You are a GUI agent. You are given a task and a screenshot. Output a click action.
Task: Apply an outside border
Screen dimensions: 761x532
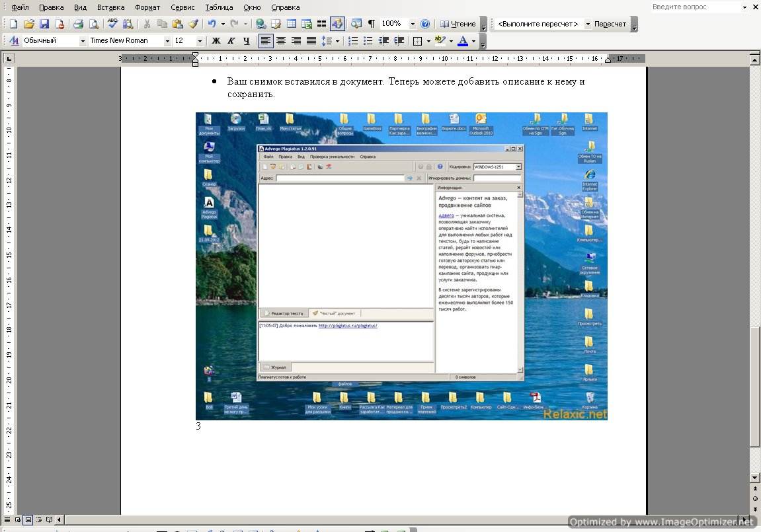tap(417, 41)
